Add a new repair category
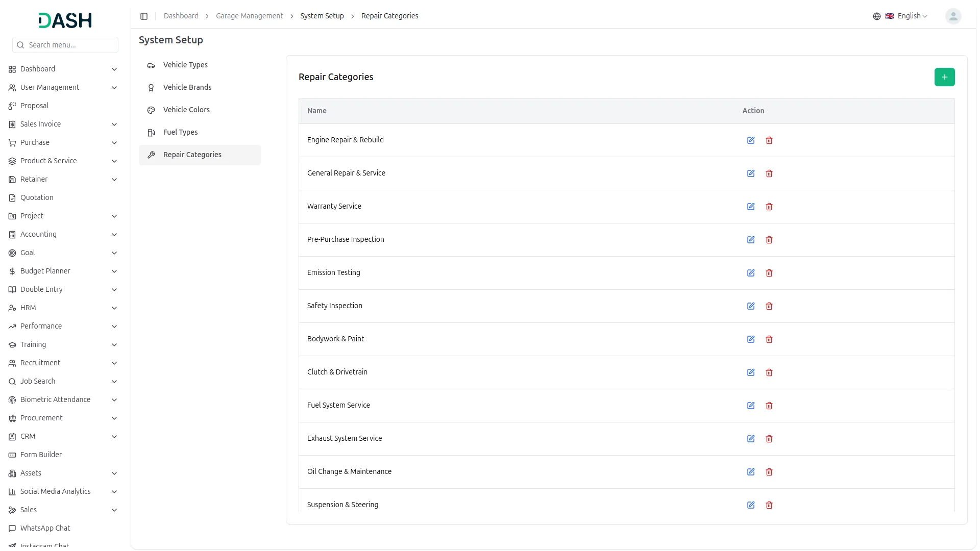 click(x=944, y=77)
